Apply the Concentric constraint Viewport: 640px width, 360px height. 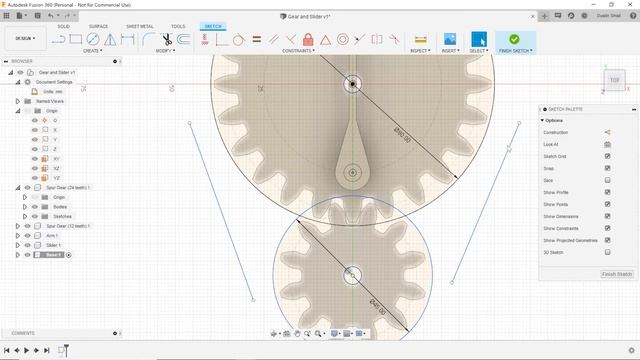[x=343, y=39]
